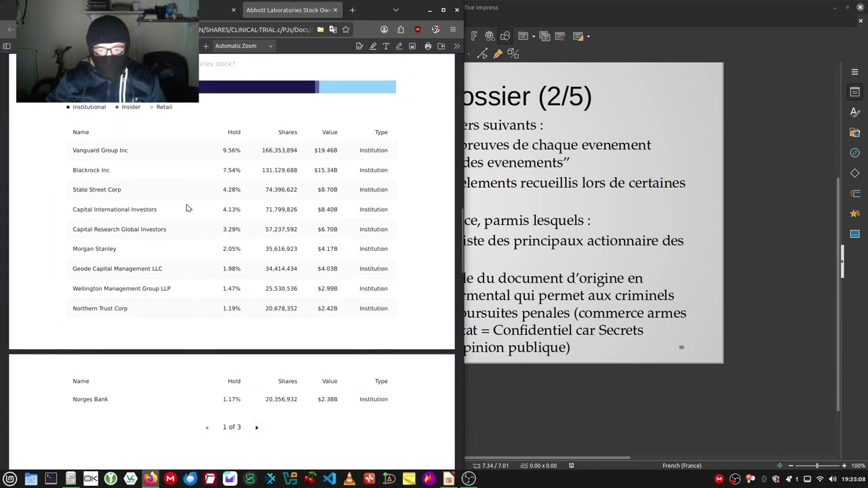Open slide layout dropdown arrow in Impress
868x488 pixels.
tap(589, 36)
